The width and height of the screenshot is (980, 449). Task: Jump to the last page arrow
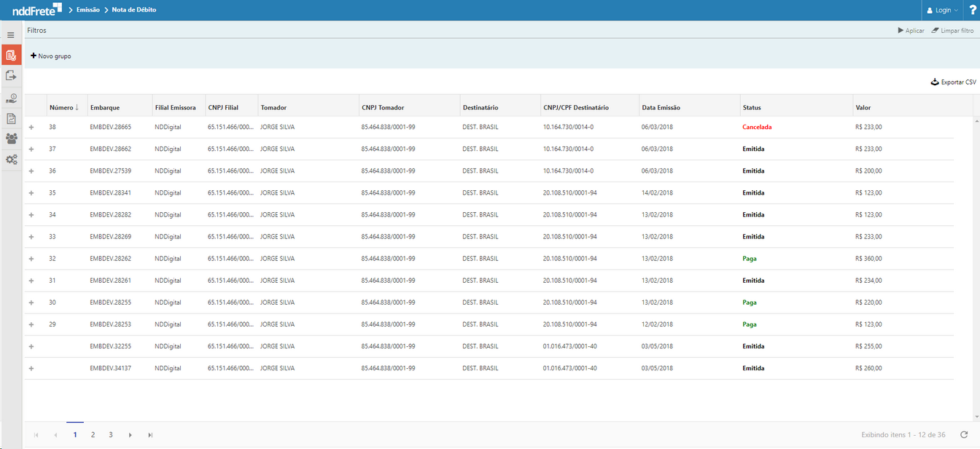point(150,435)
